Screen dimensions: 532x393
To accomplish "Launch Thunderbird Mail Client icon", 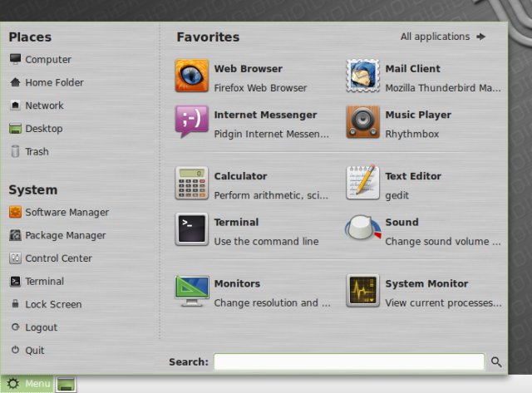I will pyautogui.click(x=362, y=76).
